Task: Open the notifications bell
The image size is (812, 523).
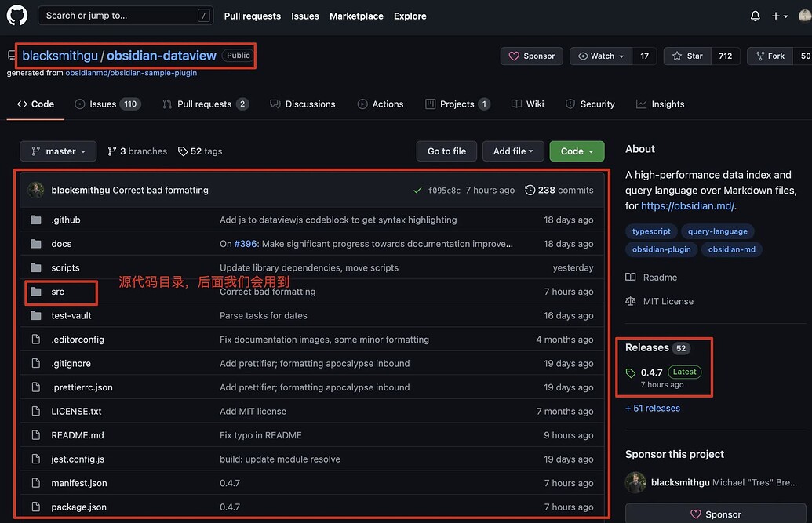Action: coord(755,16)
